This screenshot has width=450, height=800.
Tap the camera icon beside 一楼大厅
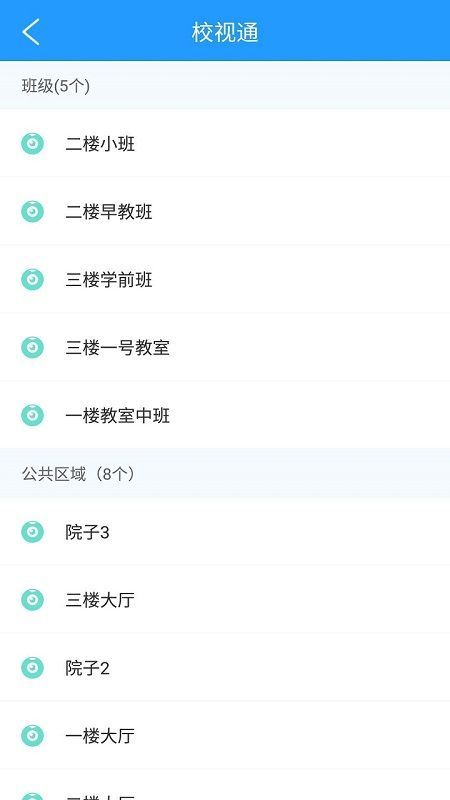coord(32,735)
